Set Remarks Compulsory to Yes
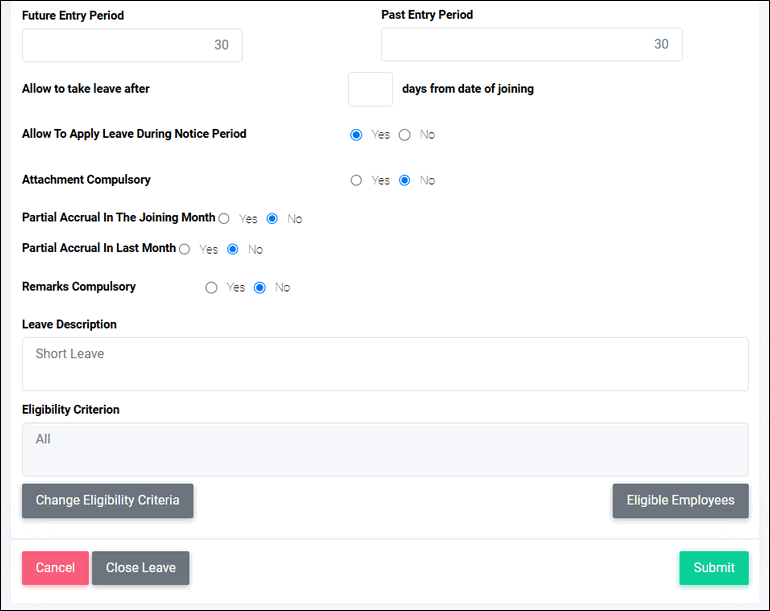Image resolution: width=770 pixels, height=611 pixels. coord(211,287)
